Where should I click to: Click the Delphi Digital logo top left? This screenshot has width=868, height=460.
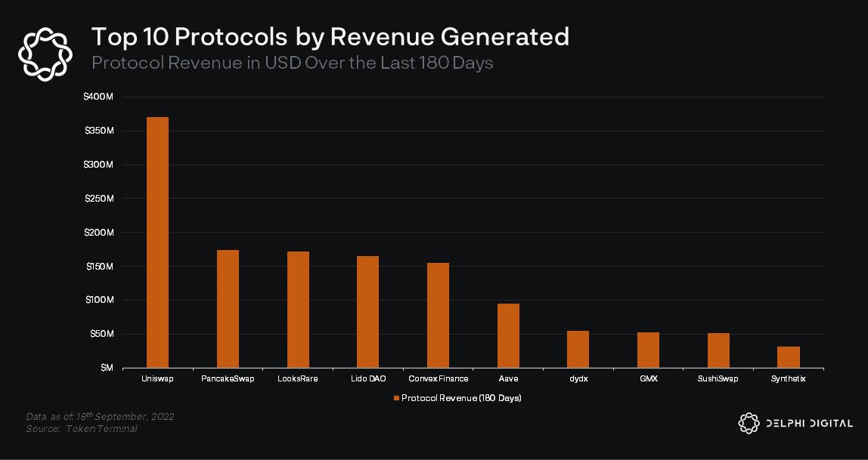45,51
